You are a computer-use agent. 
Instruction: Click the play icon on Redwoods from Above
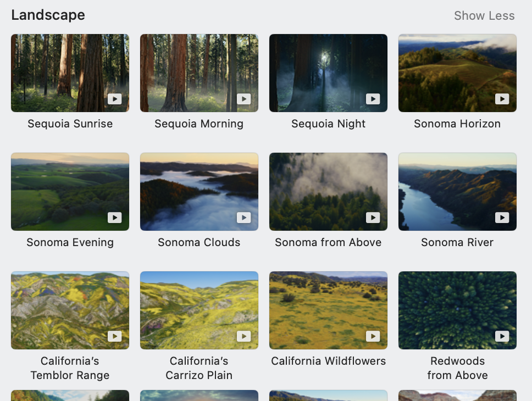tap(502, 336)
